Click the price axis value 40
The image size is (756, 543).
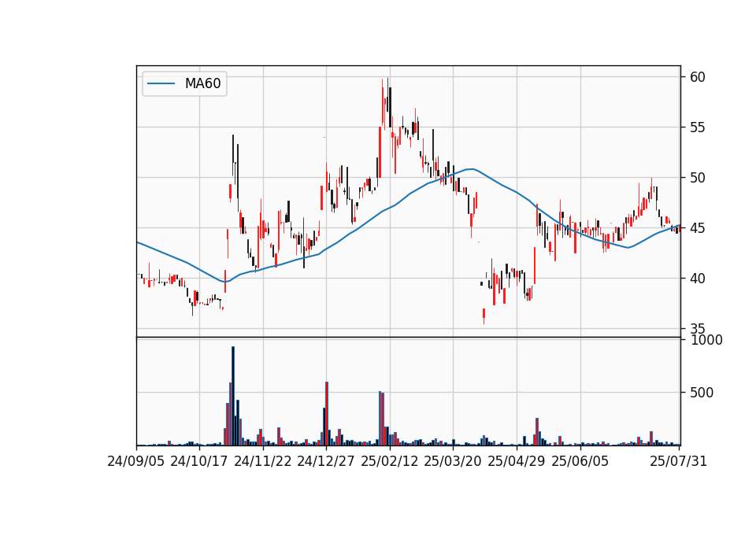697,279
